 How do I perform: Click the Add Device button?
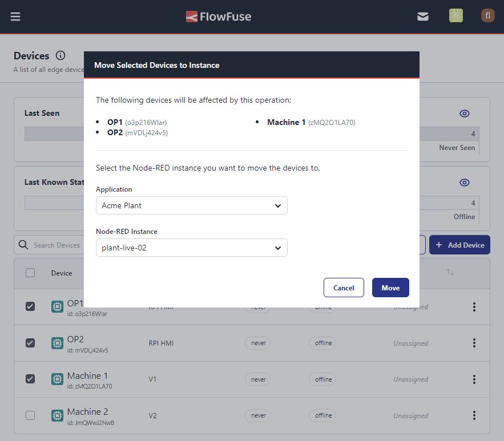[459, 244]
